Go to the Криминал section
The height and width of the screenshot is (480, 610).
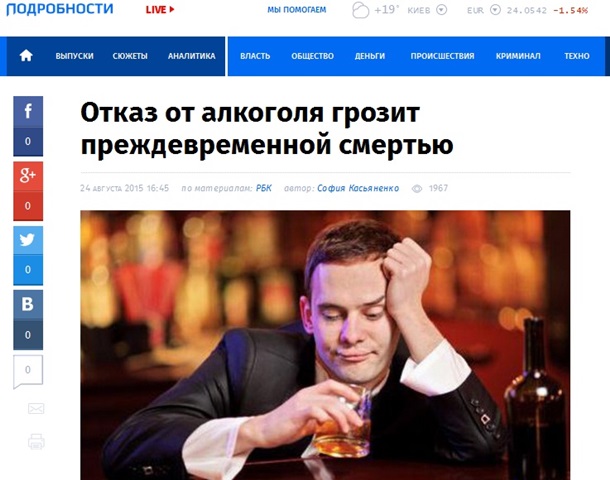(518, 56)
